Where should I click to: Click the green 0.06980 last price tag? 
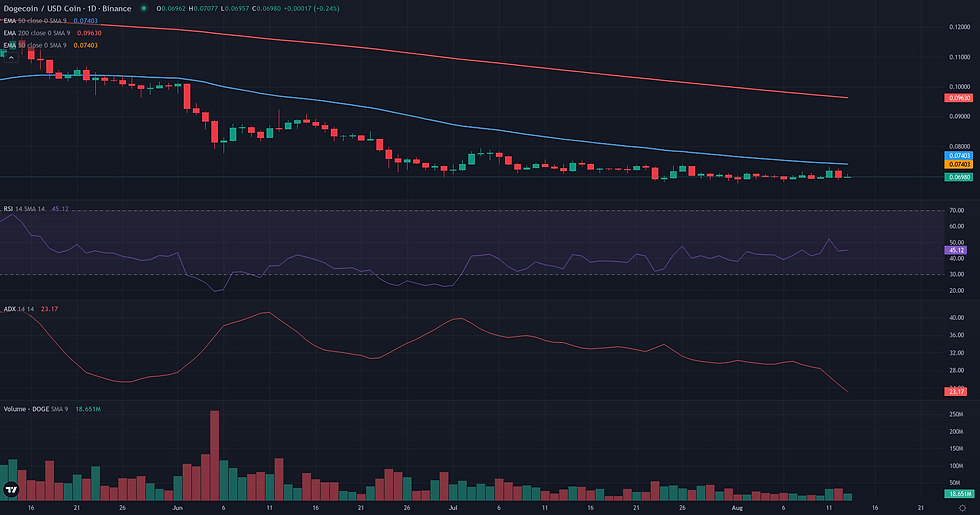958,177
